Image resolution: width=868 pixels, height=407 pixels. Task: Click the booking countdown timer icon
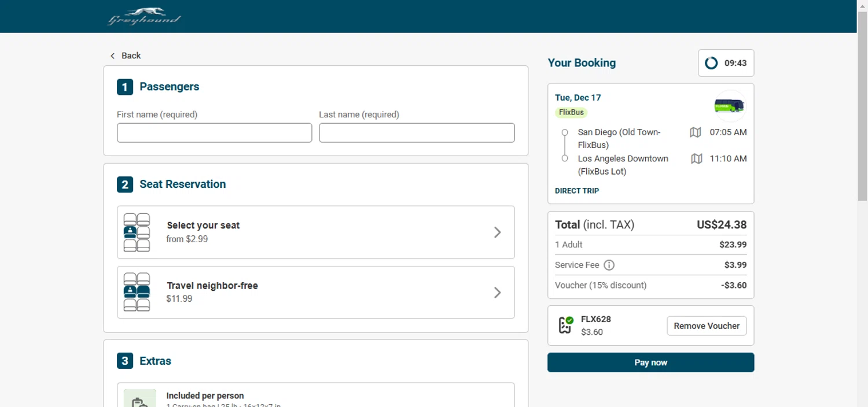click(x=711, y=63)
